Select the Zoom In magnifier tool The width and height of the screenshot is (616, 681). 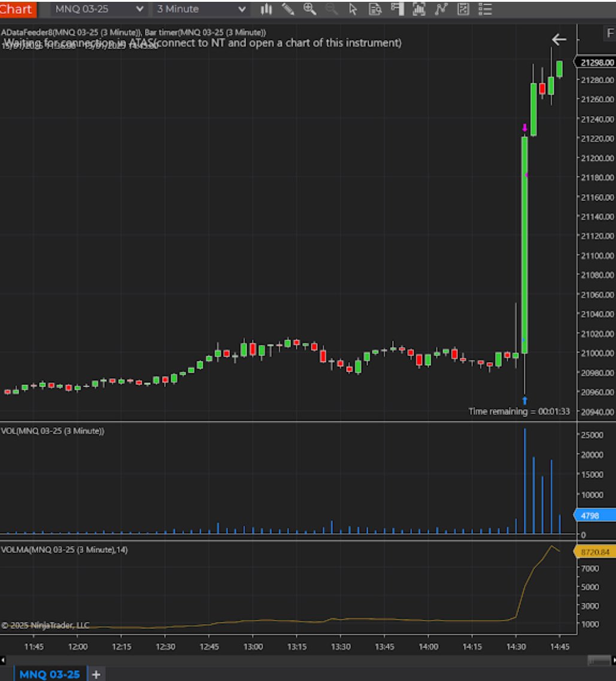pos(309,9)
